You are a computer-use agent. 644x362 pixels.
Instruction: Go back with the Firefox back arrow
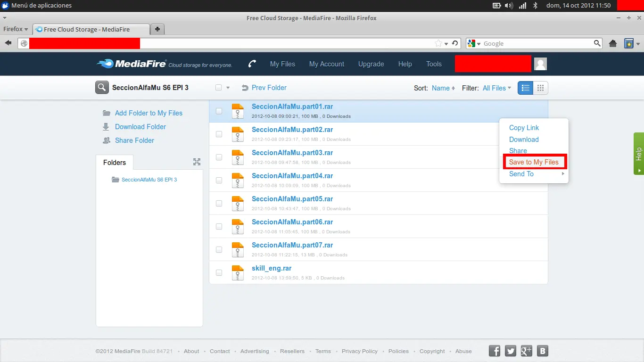pyautogui.click(x=8, y=43)
